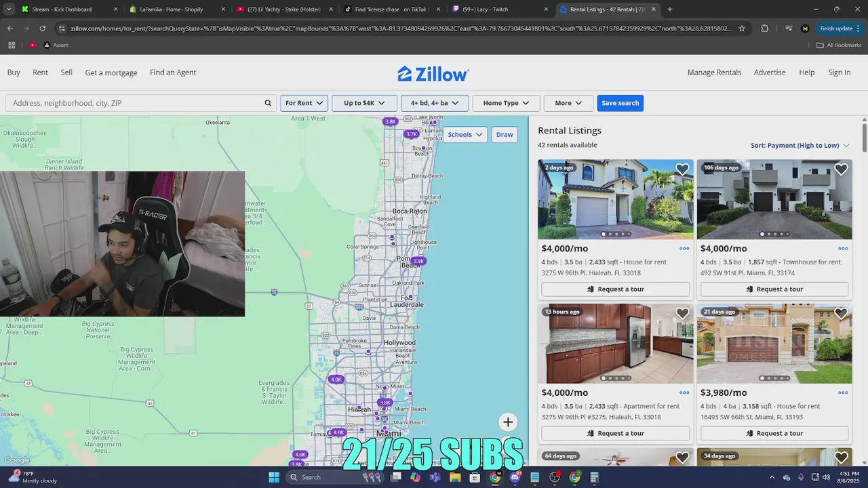
Task: Open the Axiom bookmark
Action: 56,45
